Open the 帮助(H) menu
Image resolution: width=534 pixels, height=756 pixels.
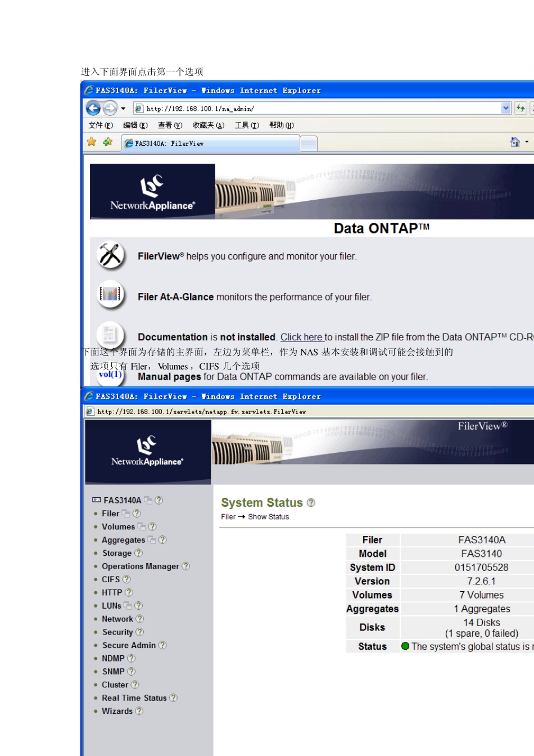tap(281, 125)
